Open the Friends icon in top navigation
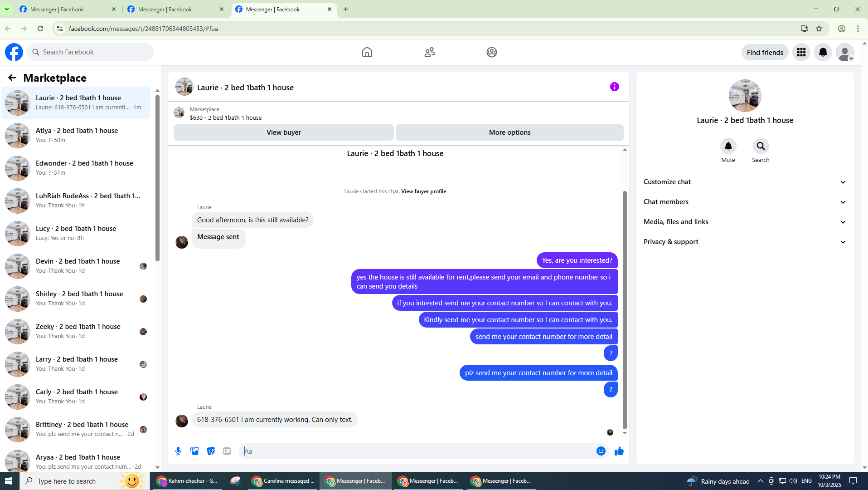The height and width of the screenshot is (490, 868). pyautogui.click(x=430, y=52)
